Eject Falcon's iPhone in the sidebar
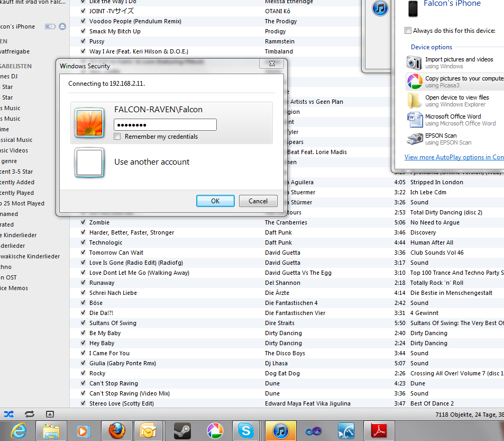The height and width of the screenshot is (441, 504). click(x=62, y=26)
